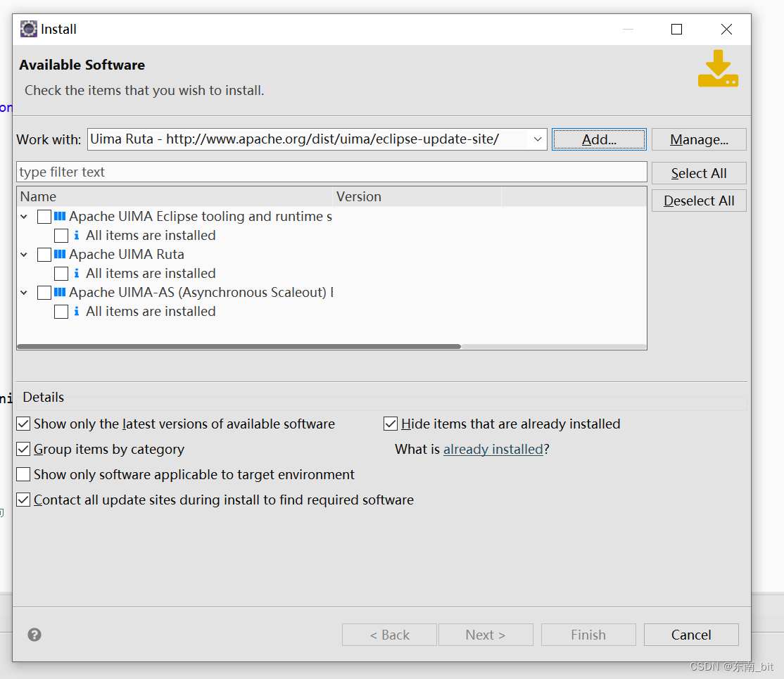Collapse the Apache UIMA-AS category

tap(24, 293)
